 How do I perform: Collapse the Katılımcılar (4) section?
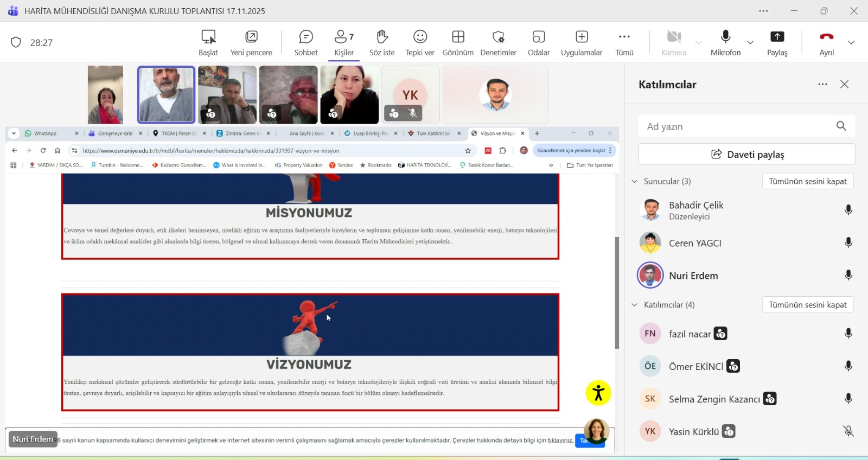coord(635,305)
